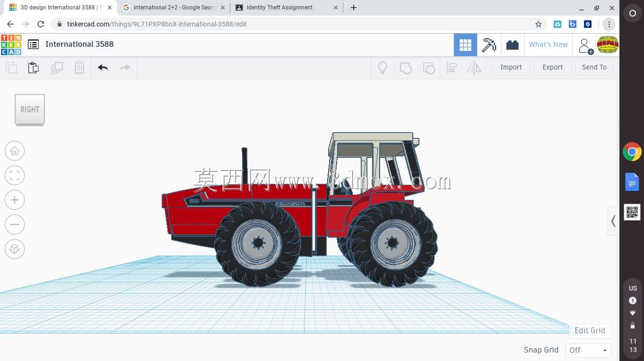Viewport: 644px width, 361px height.
Task: Toggle show all lightbulb icon
Action: 383,68
